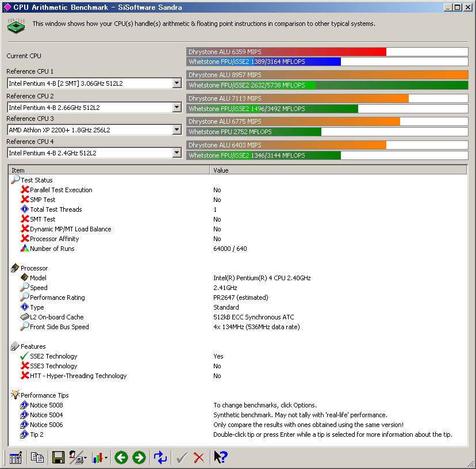The height and width of the screenshot is (469, 476).
Task: Click the red X beside SMP Test
Action: [25, 199]
